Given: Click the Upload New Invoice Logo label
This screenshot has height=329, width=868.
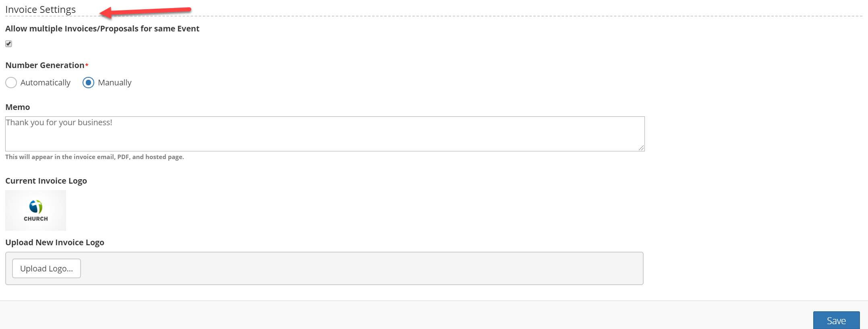Looking at the screenshot, I should (x=55, y=242).
